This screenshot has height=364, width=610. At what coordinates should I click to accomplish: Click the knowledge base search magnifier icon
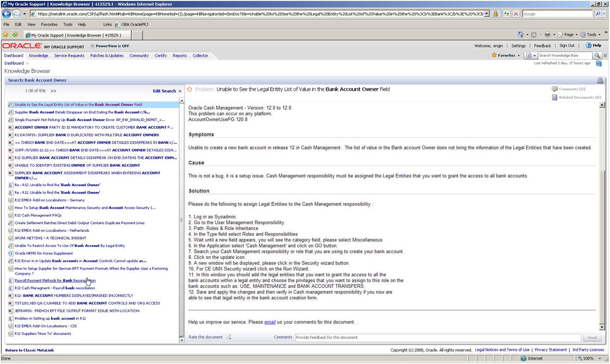tap(598, 55)
